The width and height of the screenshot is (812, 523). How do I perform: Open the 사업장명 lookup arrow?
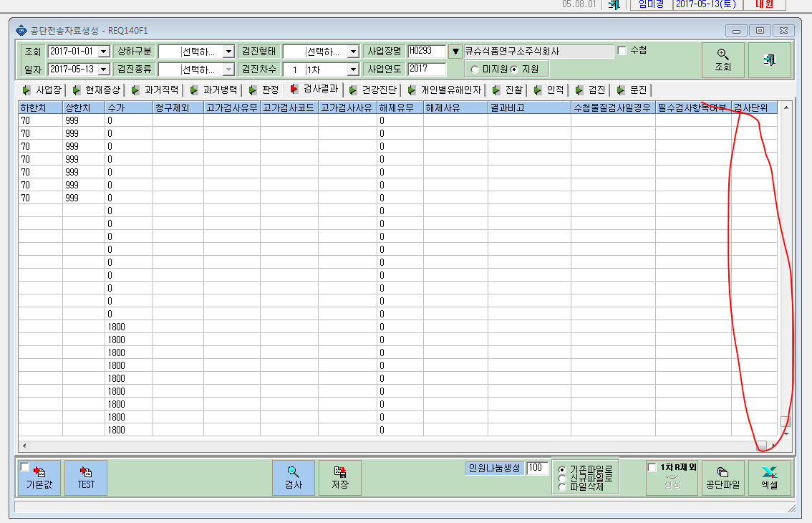pos(455,52)
